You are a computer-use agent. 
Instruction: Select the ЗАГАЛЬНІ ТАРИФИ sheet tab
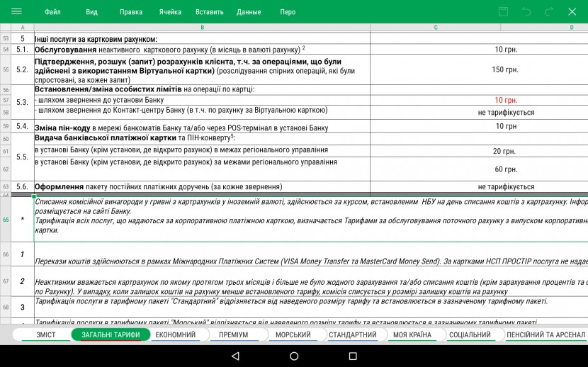111,334
